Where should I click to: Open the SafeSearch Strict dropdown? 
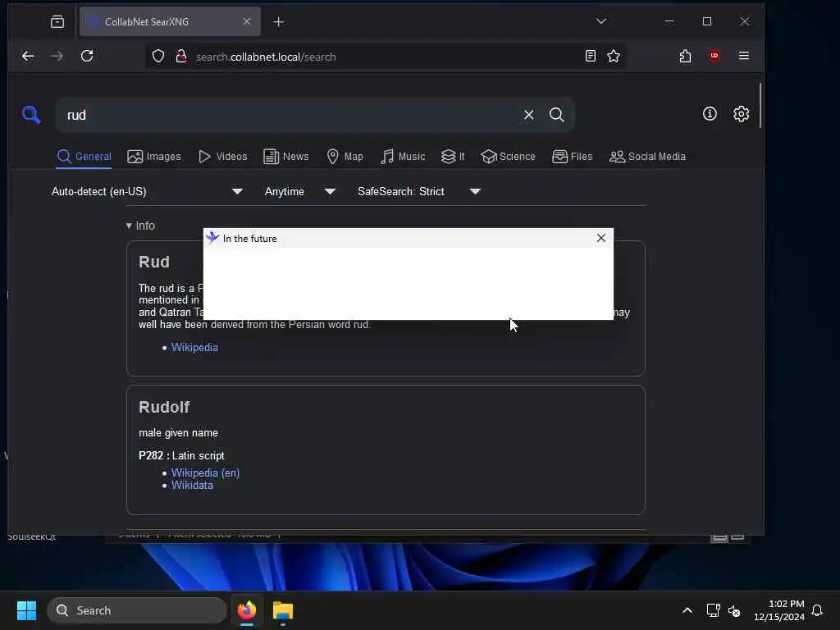[x=419, y=191]
